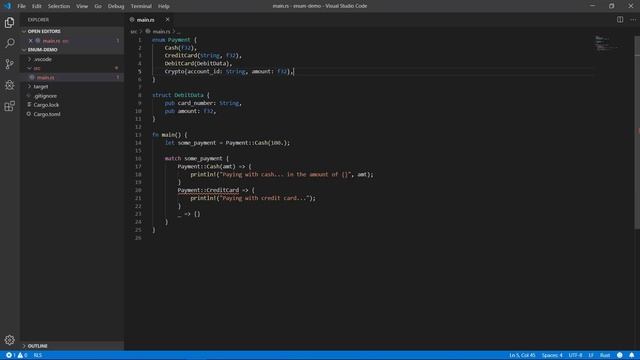Click feedback smiley in status bar
640x360 pixels.
(x=620, y=355)
